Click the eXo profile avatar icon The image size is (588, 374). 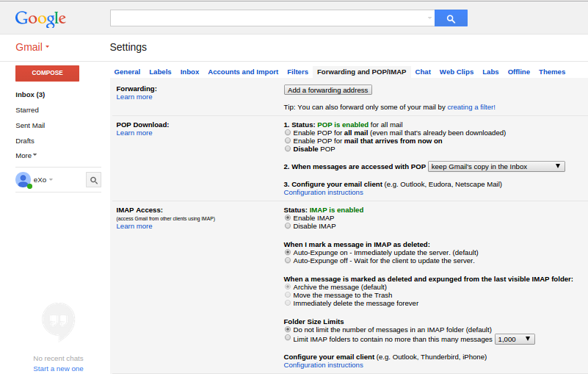(23, 180)
